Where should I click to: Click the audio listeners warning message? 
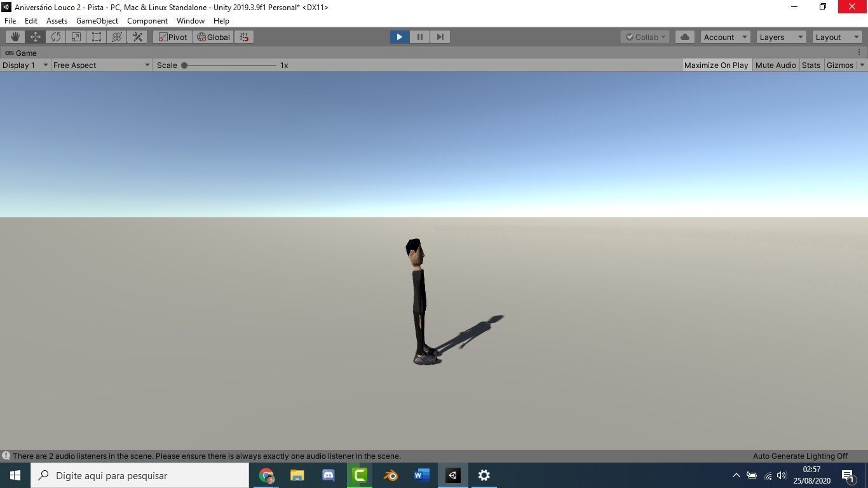(207, 456)
